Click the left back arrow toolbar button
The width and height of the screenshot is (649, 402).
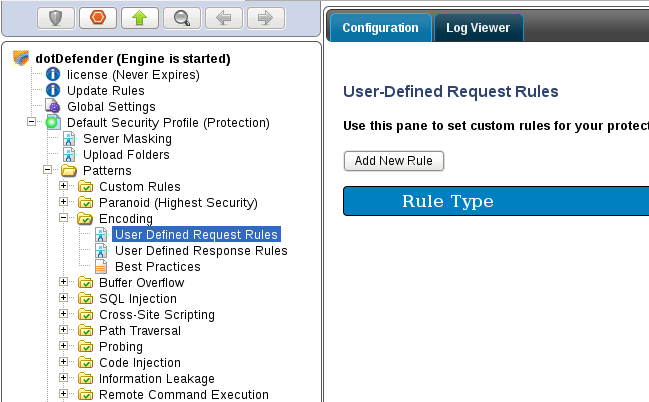[x=224, y=18]
